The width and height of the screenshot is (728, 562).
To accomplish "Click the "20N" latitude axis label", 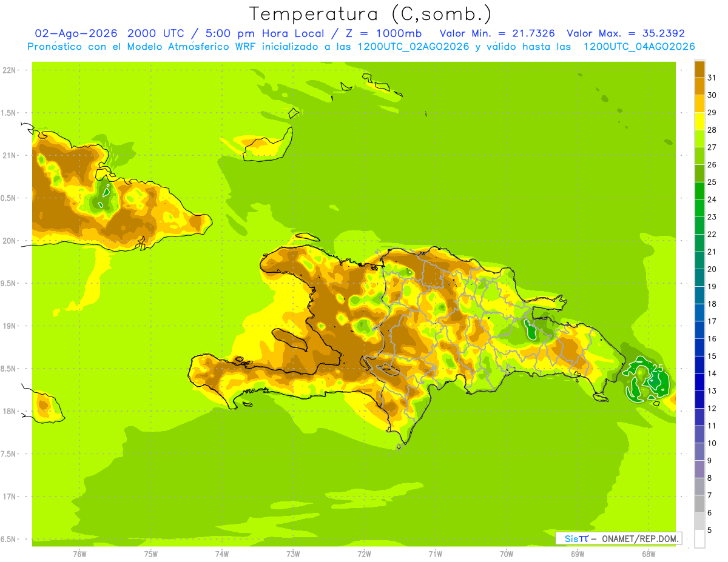I will [x=10, y=241].
